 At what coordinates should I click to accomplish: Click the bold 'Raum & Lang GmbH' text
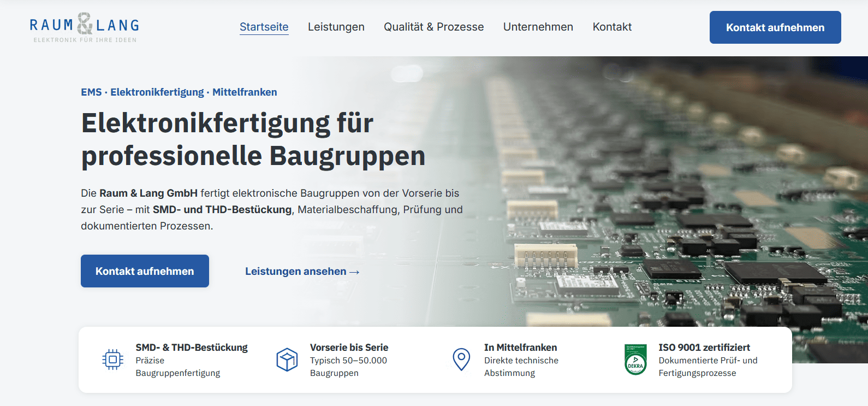click(x=148, y=193)
